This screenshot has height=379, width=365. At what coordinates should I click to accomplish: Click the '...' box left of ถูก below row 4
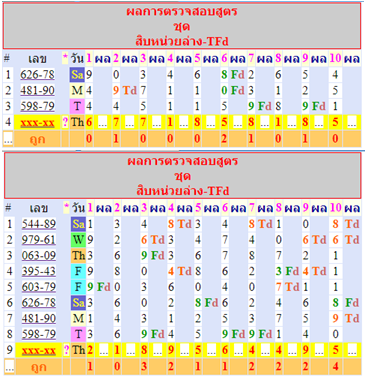point(8,138)
